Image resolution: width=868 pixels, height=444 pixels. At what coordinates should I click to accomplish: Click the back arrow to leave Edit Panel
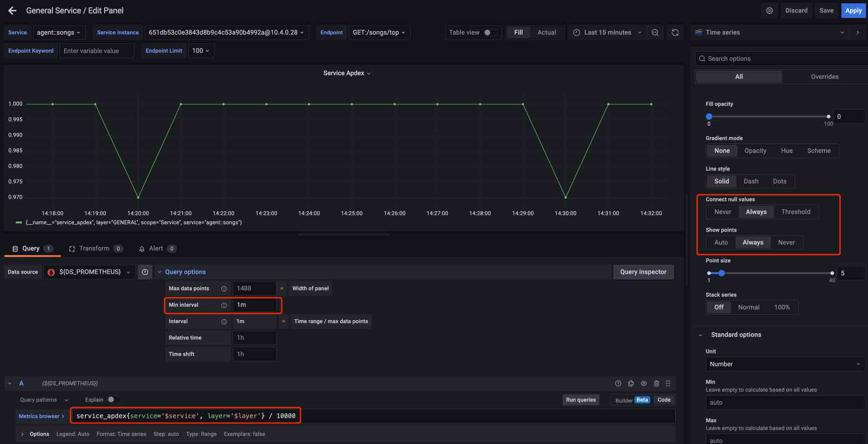[12, 11]
